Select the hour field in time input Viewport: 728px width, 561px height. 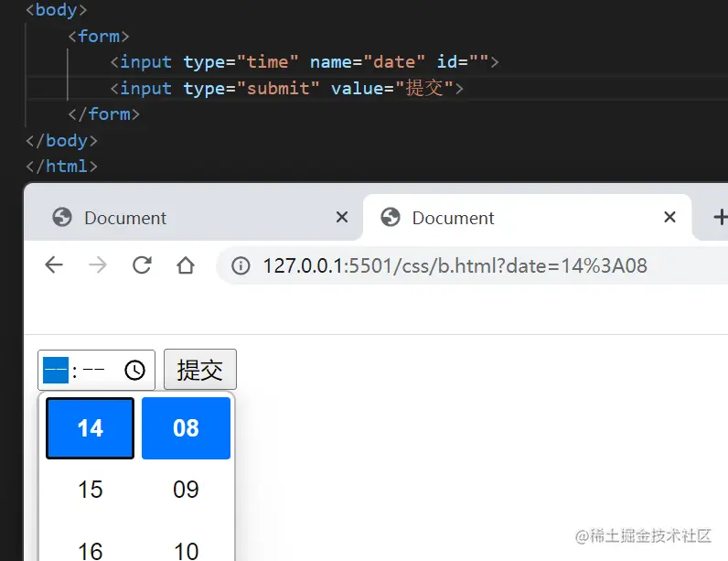coord(56,370)
